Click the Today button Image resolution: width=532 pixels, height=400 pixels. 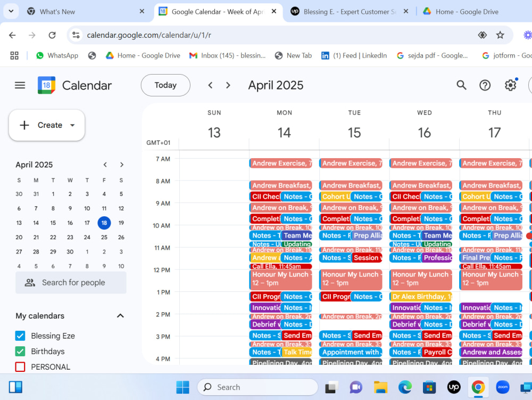165,85
